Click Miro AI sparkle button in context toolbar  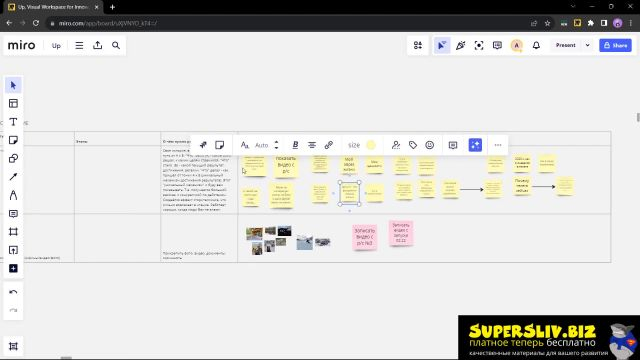pos(475,145)
